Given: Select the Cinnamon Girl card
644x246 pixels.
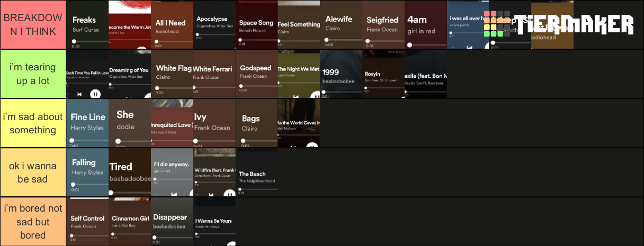Looking at the screenshot, I should (x=130, y=221).
